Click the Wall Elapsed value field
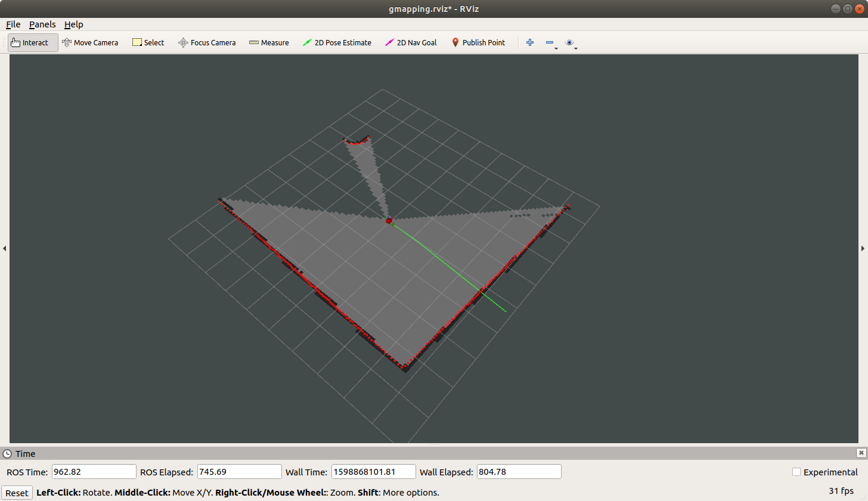The width and height of the screenshot is (868, 501). pyautogui.click(x=519, y=472)
